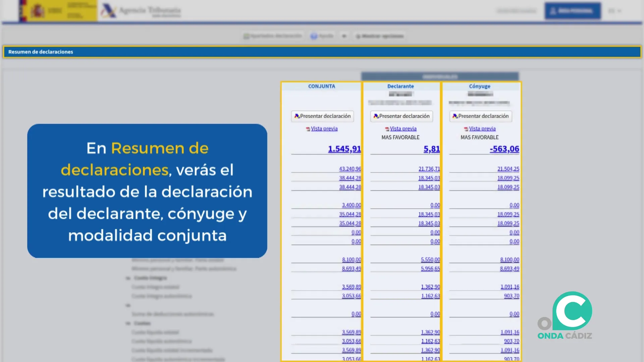Click the submit icon on CONJUNTA's Presentar declaración button

[297, 116]
